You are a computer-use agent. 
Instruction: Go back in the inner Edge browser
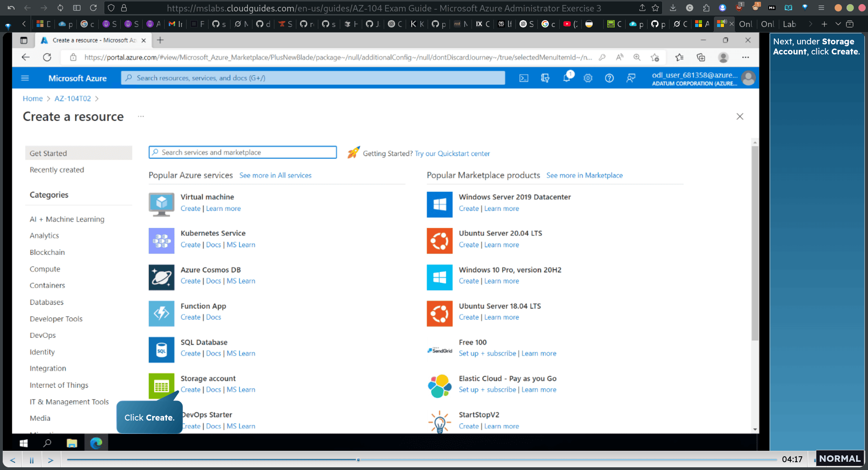26,57
